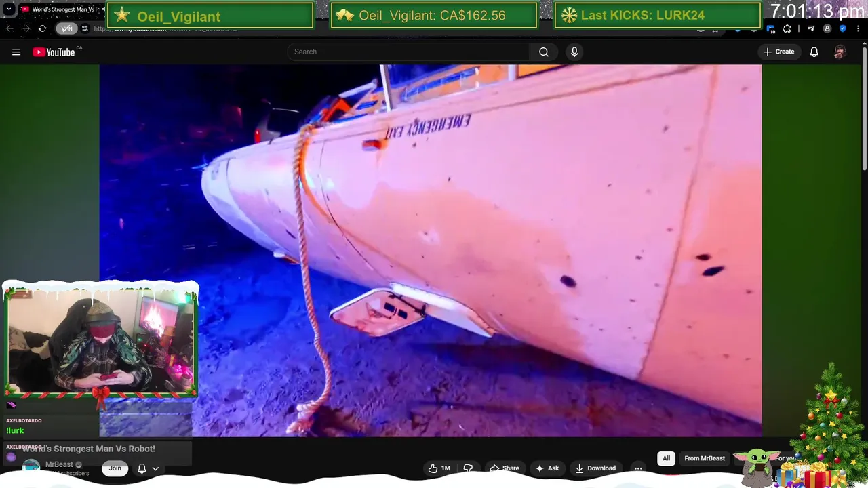The width and height of the screenshot is (868, 488).
Task: Click the Create button
Action: point(778,52)
